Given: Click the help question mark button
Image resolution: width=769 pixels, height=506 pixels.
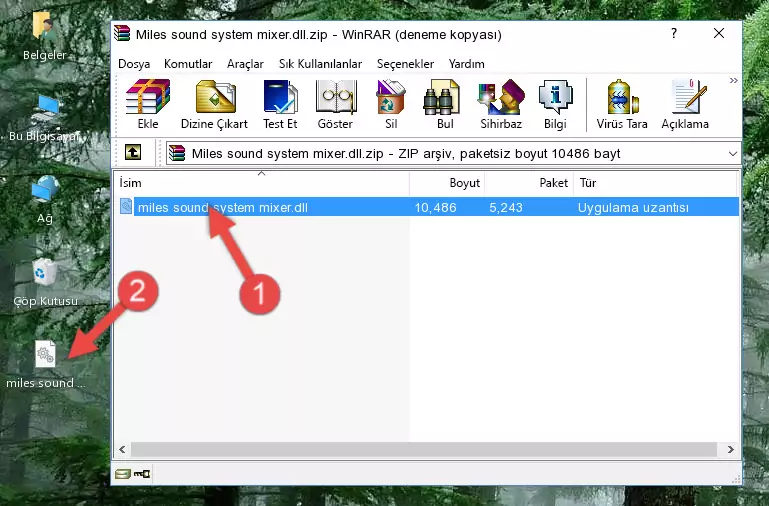Looking at the screenshot, I should click(x=674, y=33).
